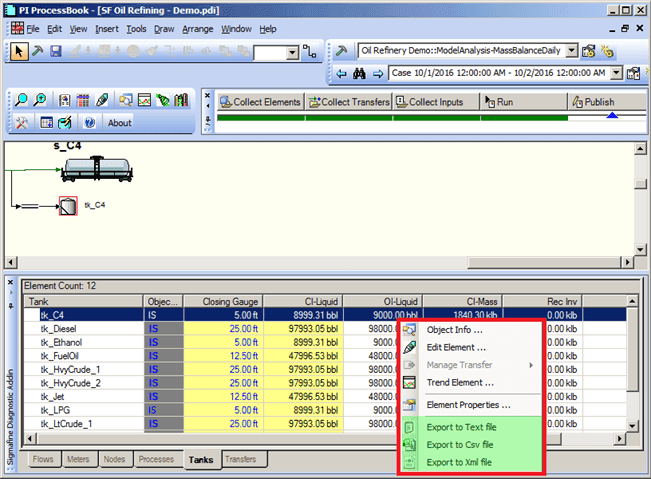Viewport: 651px width, 479px height.
Task: Click the hammer icon beside the model dropdown
Action: click(x=341, y=51)
